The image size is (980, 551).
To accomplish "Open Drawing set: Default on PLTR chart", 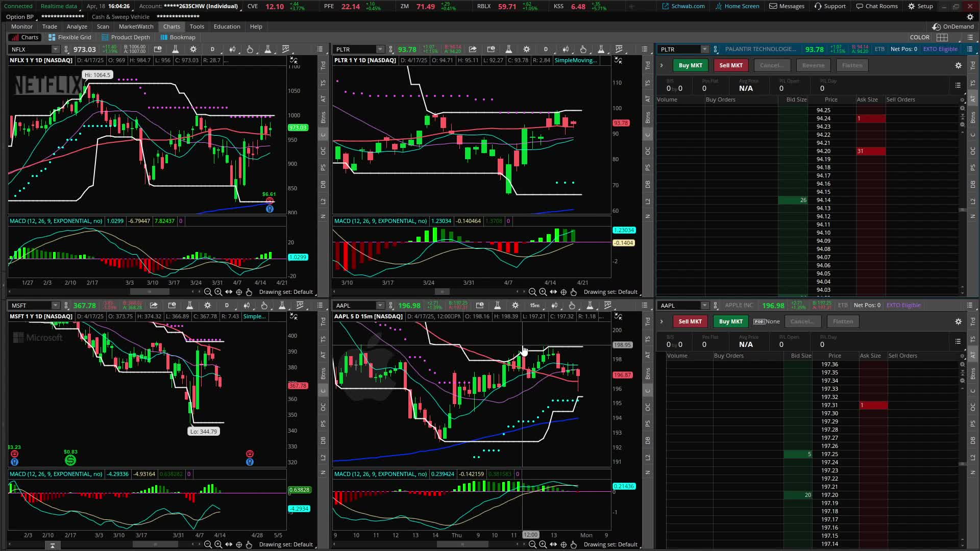I will 610,292.
